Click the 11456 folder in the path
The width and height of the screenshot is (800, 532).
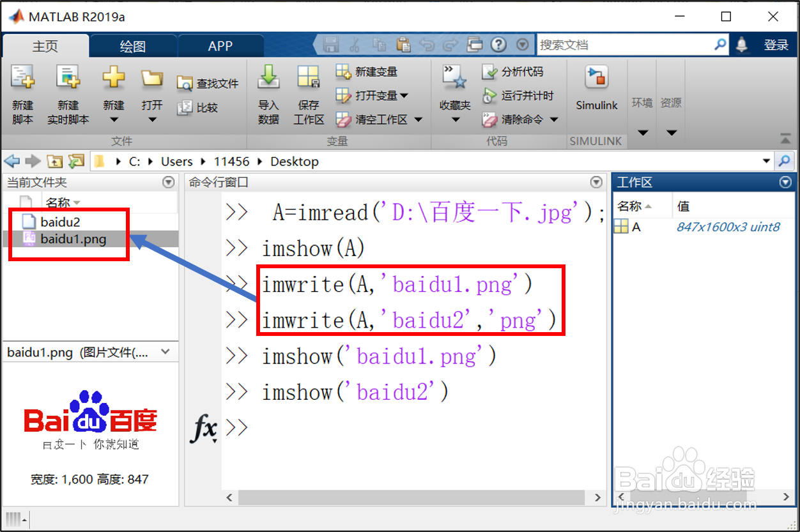231,162
